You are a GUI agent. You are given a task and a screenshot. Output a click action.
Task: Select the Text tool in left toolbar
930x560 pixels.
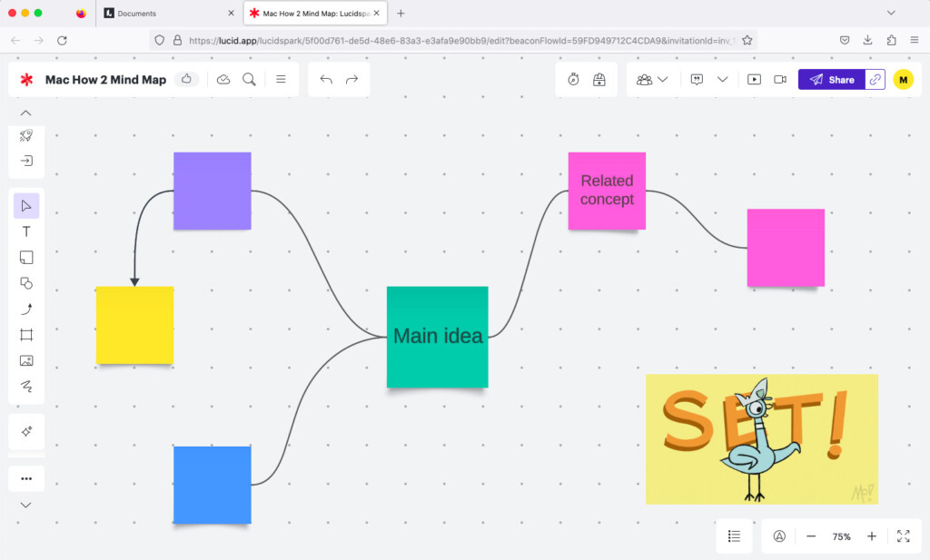point(26,231)
